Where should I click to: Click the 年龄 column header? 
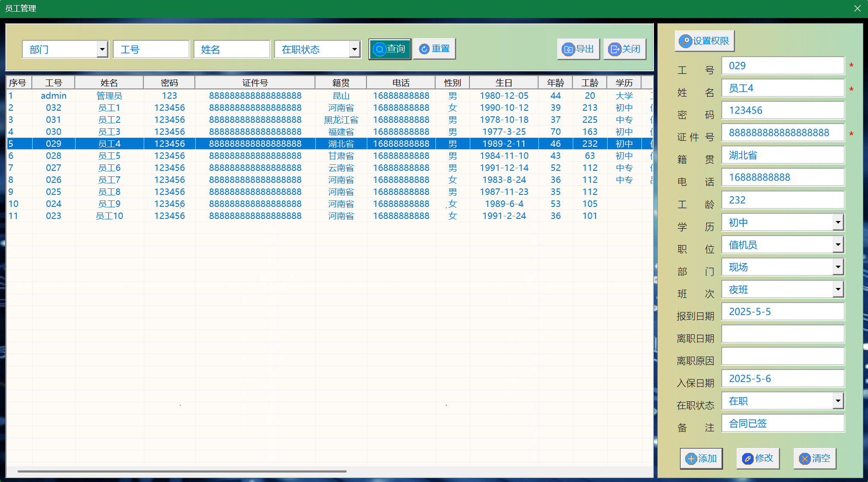556,82
